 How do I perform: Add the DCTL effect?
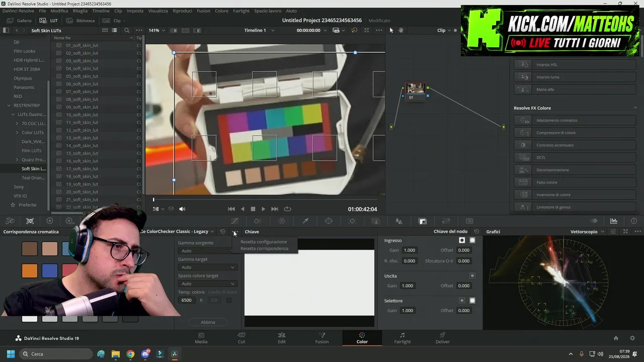pos(575,157)
